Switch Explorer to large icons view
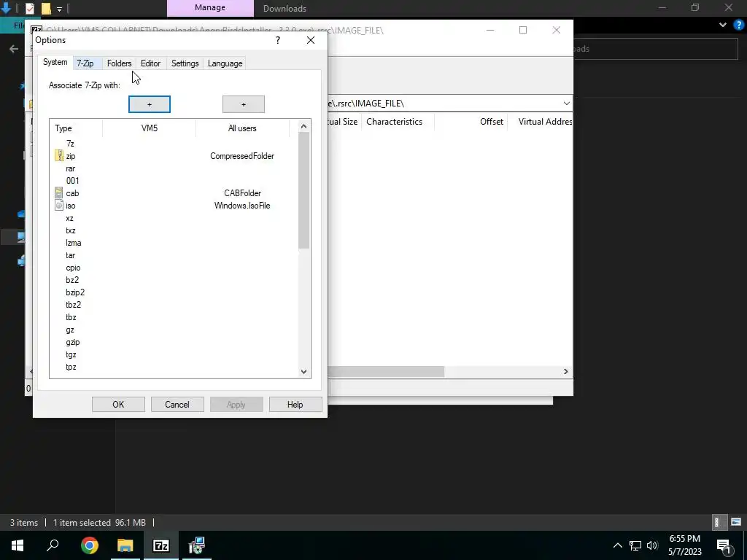This screenshot has height=560, width=747. (x=736, y=522)
